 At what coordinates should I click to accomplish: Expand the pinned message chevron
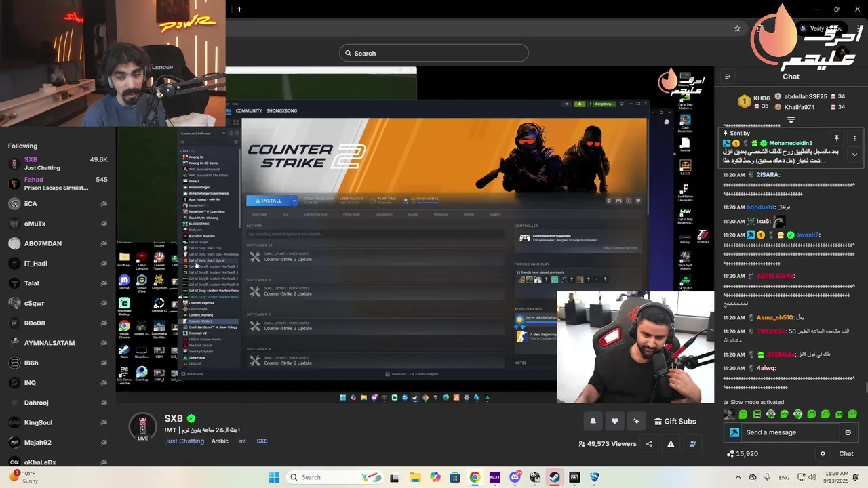854,155
